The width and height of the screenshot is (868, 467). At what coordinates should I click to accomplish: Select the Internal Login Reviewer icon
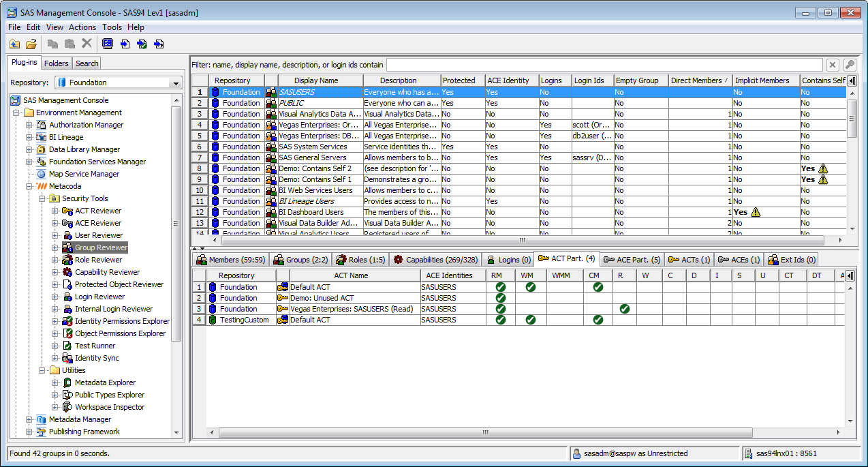pyautogui.click(x=67, y=309)
